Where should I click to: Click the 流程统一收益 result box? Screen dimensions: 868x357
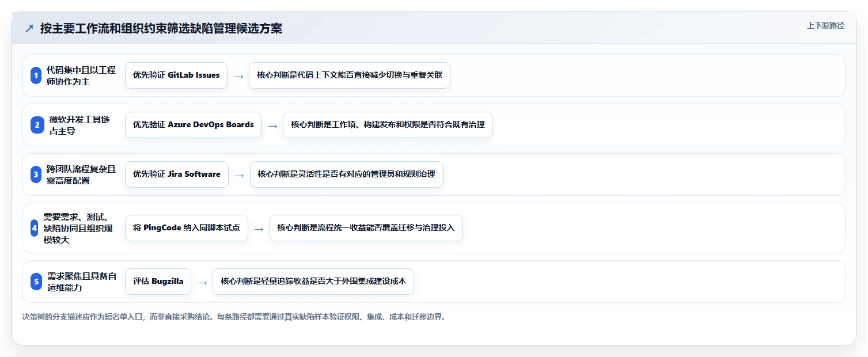tap(366, 228)
